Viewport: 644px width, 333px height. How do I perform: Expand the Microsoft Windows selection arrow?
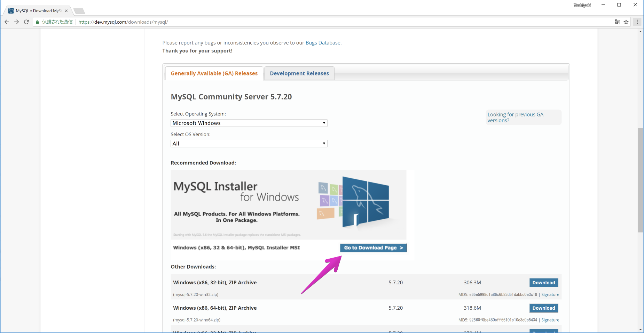(x=323, y=123)
